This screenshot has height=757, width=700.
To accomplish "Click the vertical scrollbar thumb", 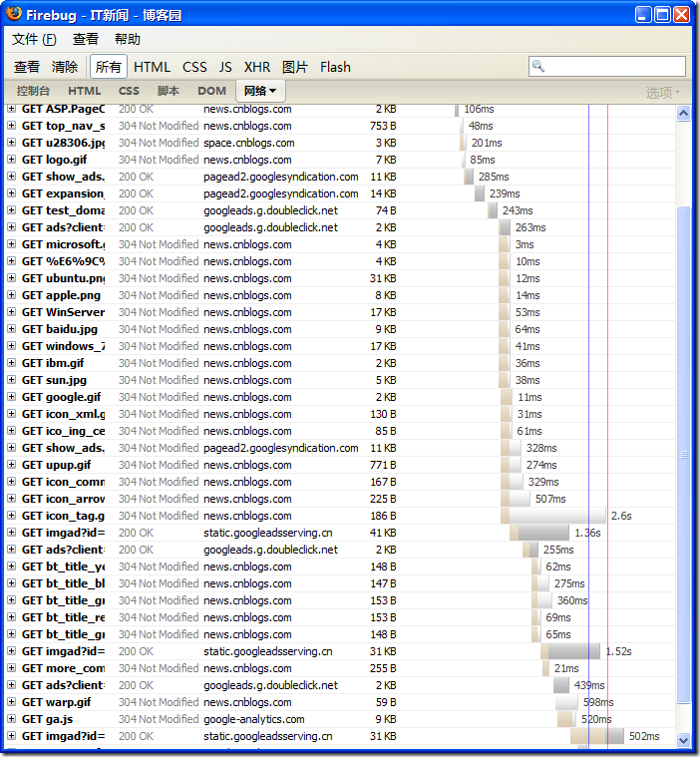I will tap(683, 454).
